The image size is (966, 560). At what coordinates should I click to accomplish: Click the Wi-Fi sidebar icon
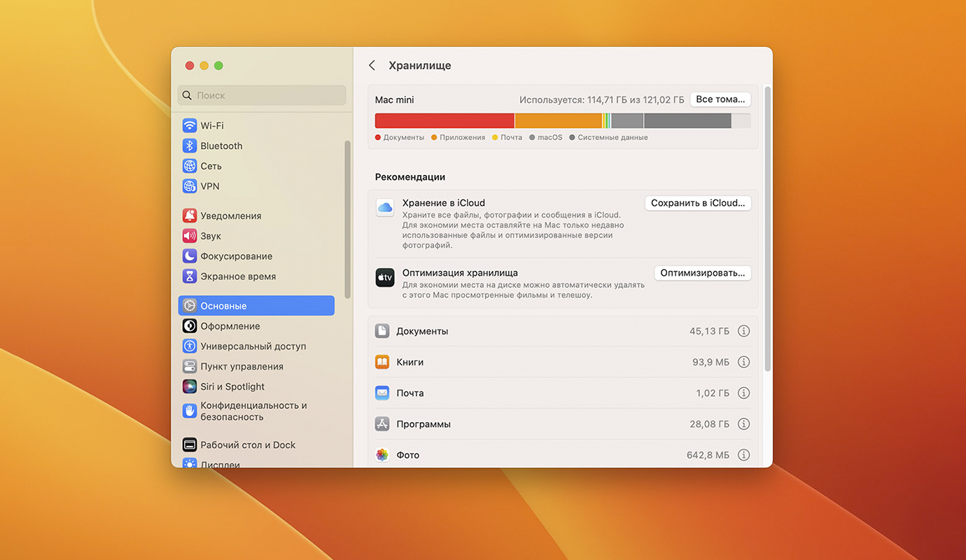190,125
